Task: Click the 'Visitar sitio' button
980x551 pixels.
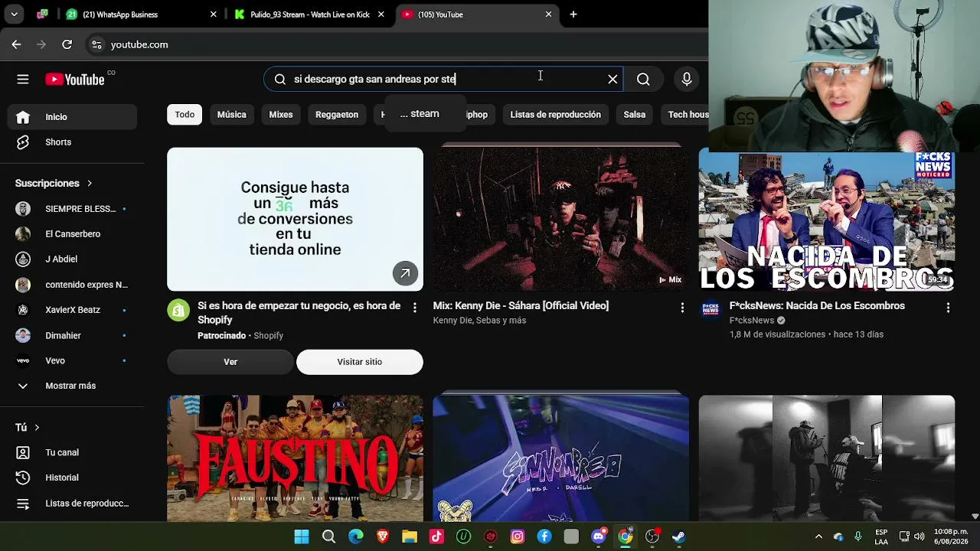Action: pyautogui.click(x=360, y=362)
